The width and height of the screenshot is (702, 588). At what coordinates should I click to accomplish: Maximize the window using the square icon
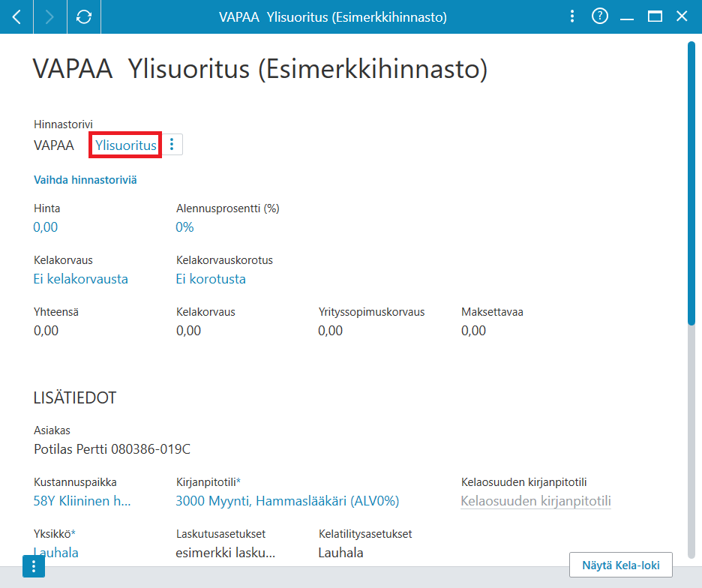pyautogui.click(x=655, y=16)
